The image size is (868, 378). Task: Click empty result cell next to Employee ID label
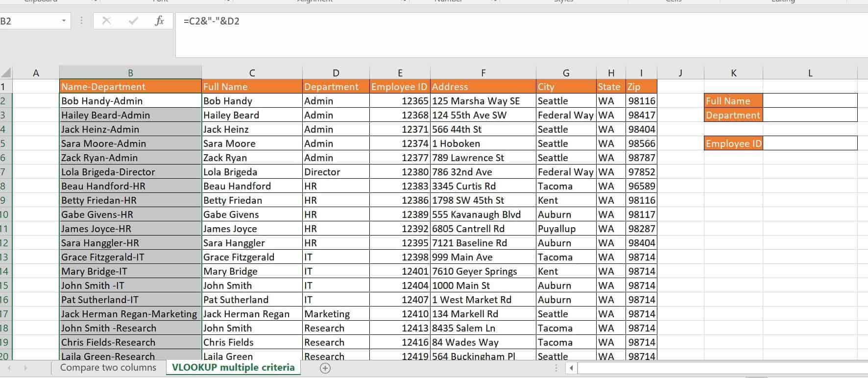click(810, 143)
